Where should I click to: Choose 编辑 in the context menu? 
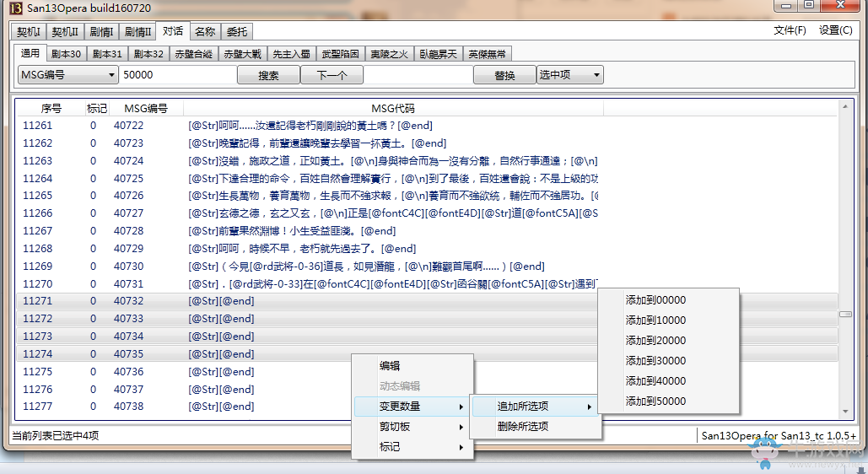(412, 366)
